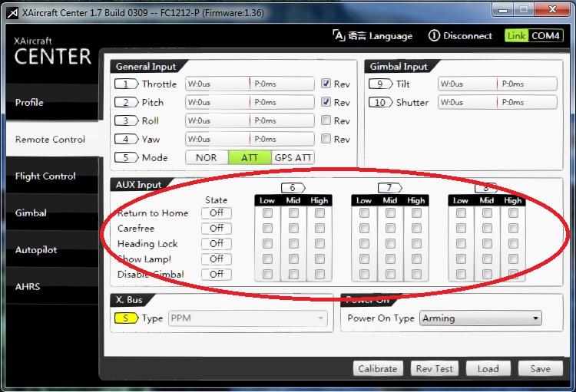Screen dimensions: 576x392
Task: Uncheck the Throttle Rev checkbox
Action: [326, 84]
